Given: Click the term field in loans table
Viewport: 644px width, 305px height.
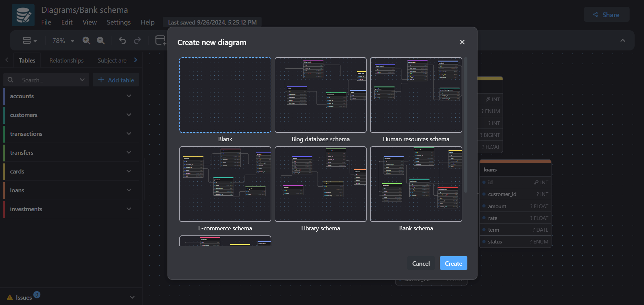Looking at the screenshot, I should point(515,230).
